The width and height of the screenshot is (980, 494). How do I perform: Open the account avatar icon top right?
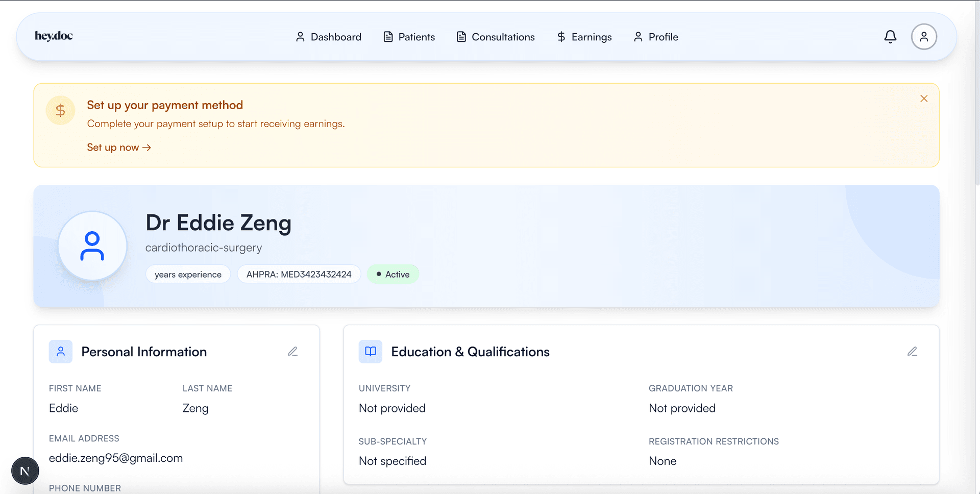[x=923, y=36]
